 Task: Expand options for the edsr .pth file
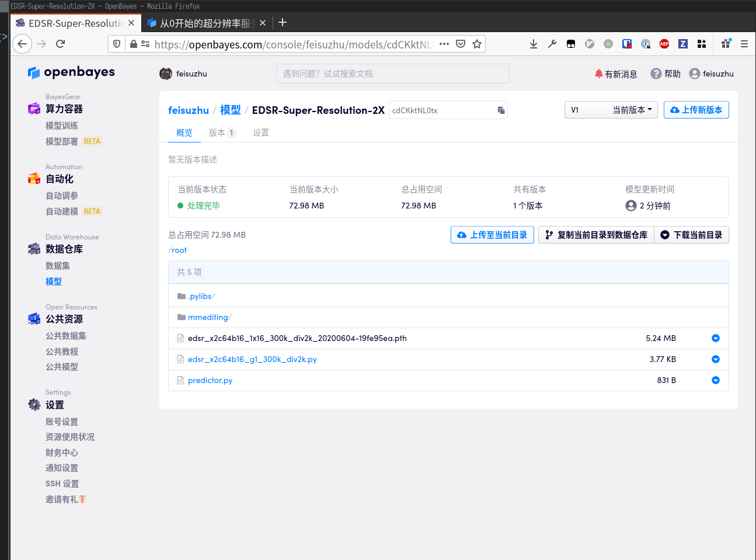tap(715, 338)
